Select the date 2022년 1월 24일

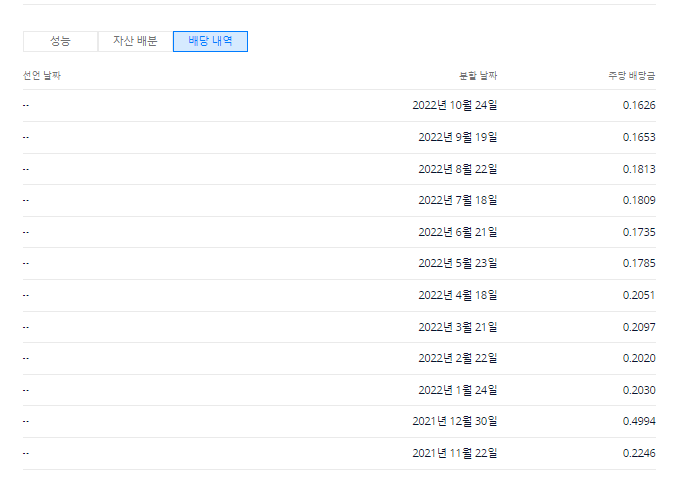pyautogui.click(x=458, y=390)
